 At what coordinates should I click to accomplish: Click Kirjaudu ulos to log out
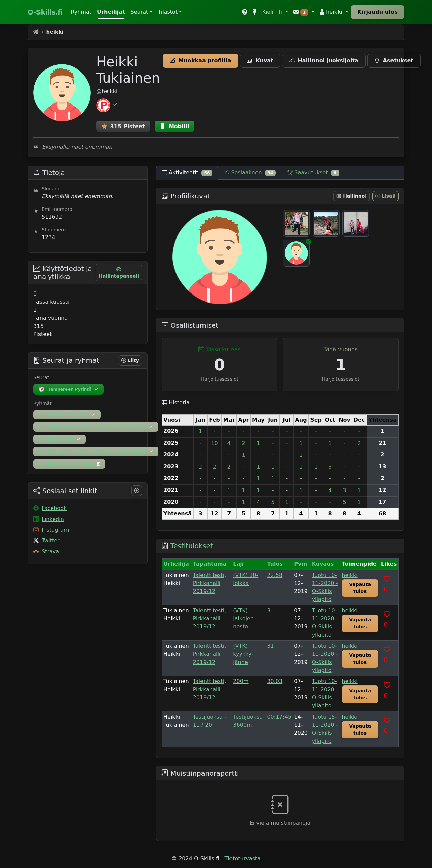(377, 12)
